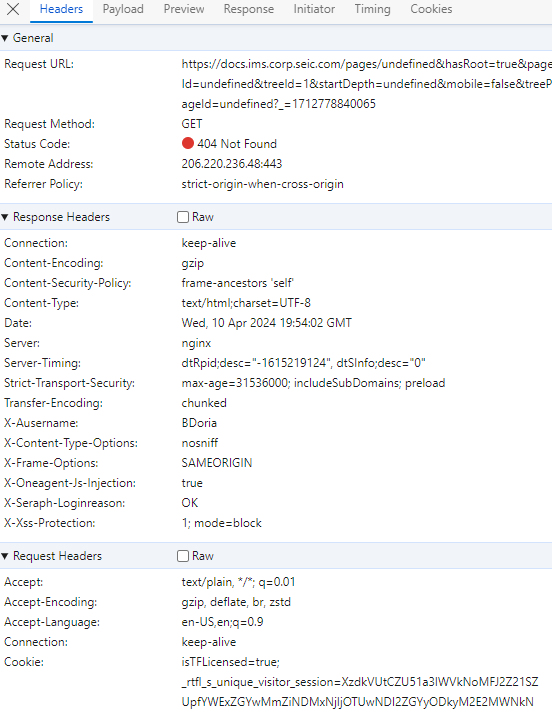Click the 404 Not Found status text
The height and width of the screenshot is (711, 552).
click(x=237, y=144)
